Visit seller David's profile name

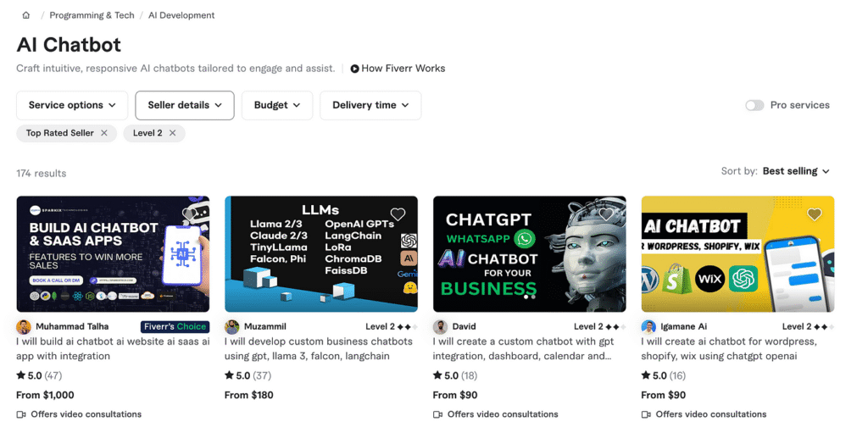point(464,327)
